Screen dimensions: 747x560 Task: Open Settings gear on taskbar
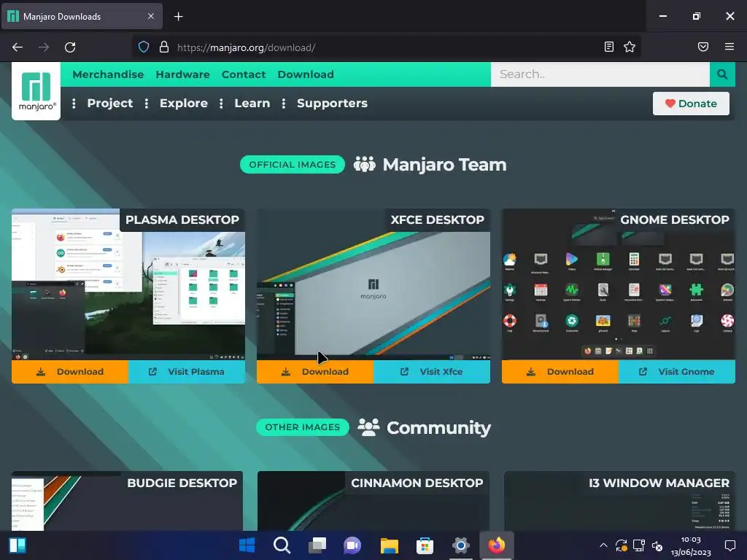(x=461, y=545)
